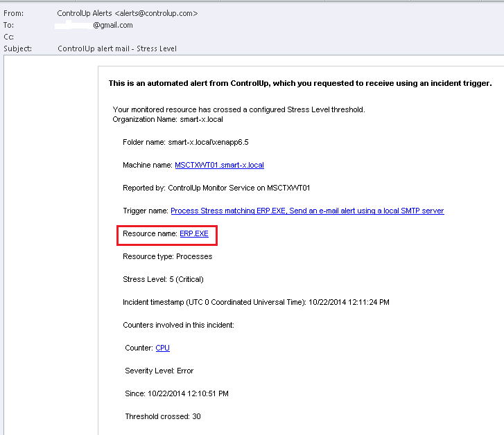Click 'Threshold crossed: 30' line

pos(163,416)
